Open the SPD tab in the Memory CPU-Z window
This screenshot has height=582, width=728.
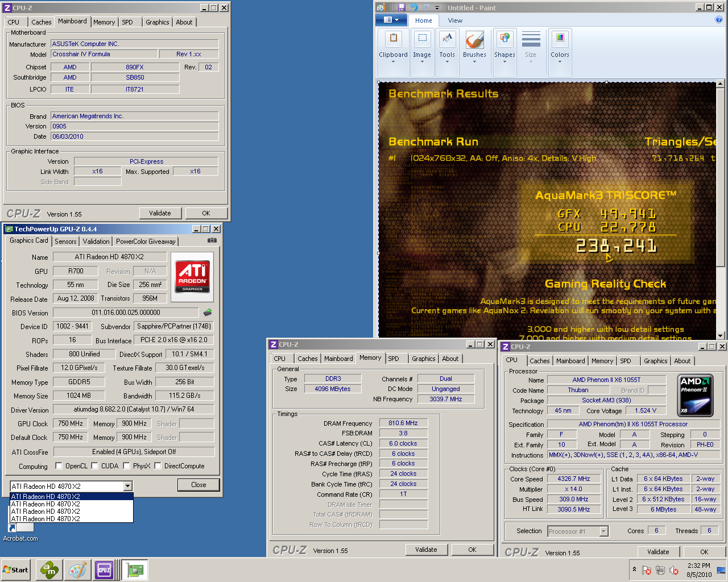394,359
